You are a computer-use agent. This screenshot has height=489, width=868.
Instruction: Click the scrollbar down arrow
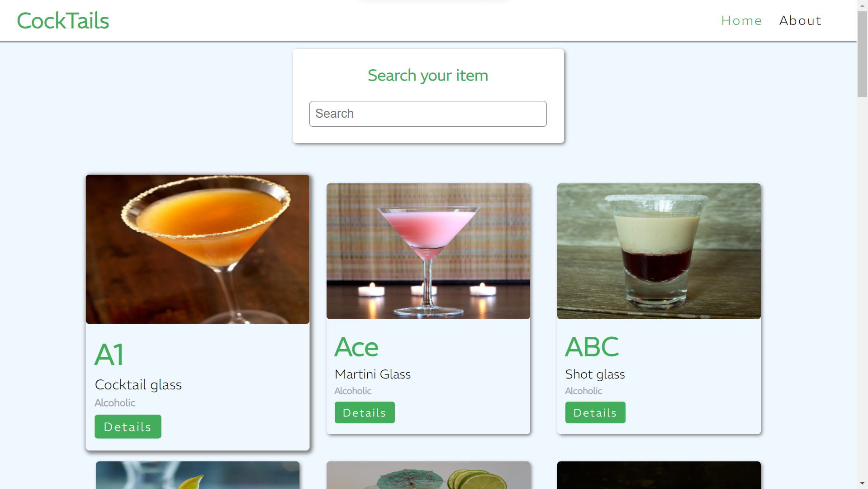coord(863,483)
